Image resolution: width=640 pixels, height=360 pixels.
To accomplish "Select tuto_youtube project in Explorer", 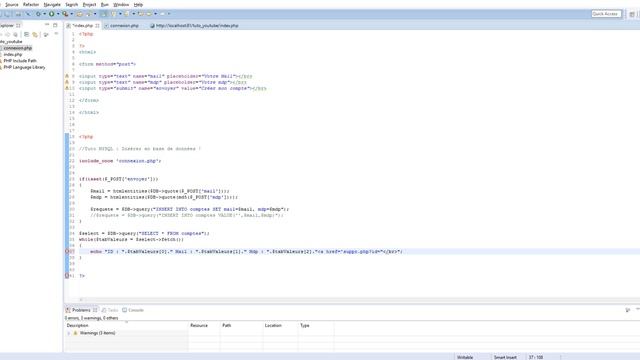I will (x=11, y=42).
